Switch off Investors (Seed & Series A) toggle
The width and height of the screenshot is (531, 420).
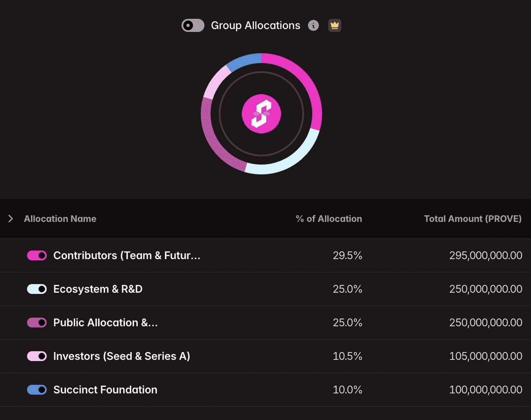37,356
